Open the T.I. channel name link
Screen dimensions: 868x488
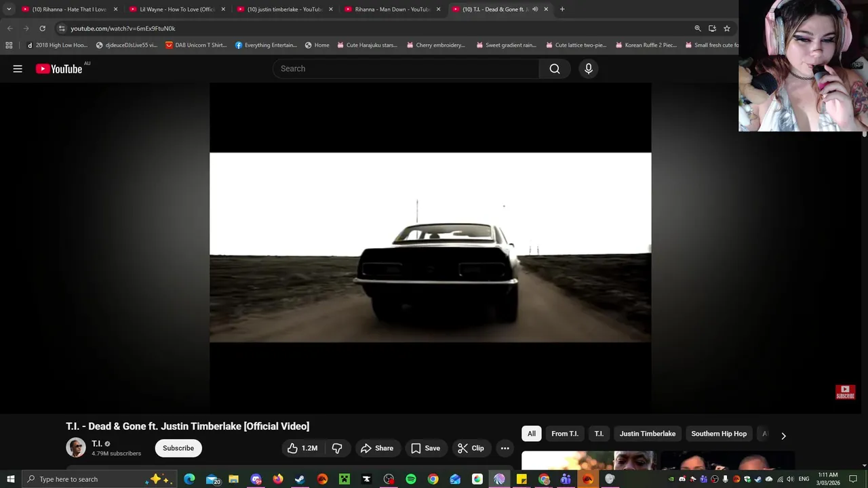point(96,444)
